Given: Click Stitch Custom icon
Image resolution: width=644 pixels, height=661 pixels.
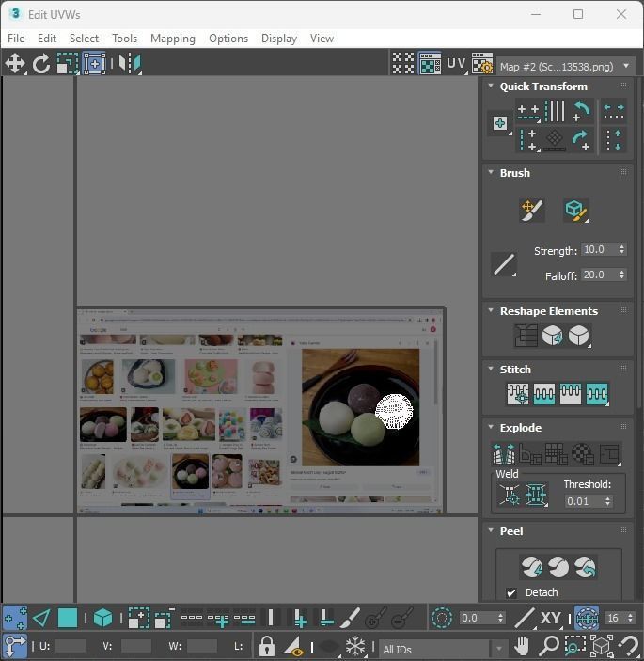Looking at the screenshot, I should [597, 393].
